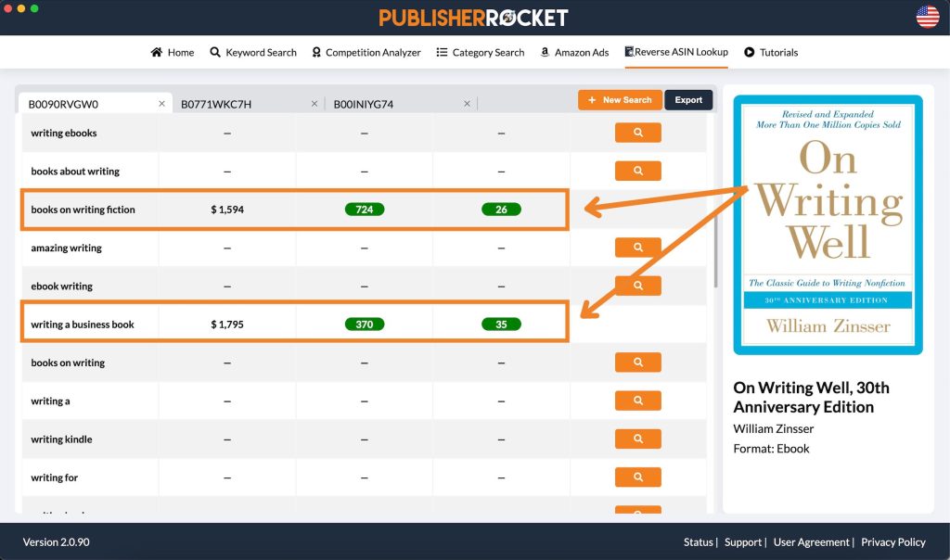
Task: Open the User Agreement link
Action: (811, 541)
